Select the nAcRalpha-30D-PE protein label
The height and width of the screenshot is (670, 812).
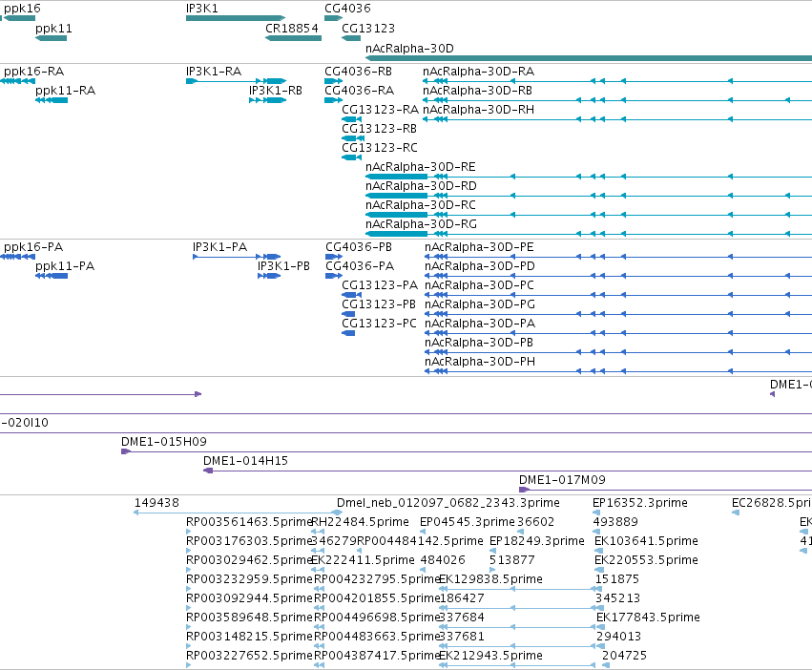(x=480, y=247)
